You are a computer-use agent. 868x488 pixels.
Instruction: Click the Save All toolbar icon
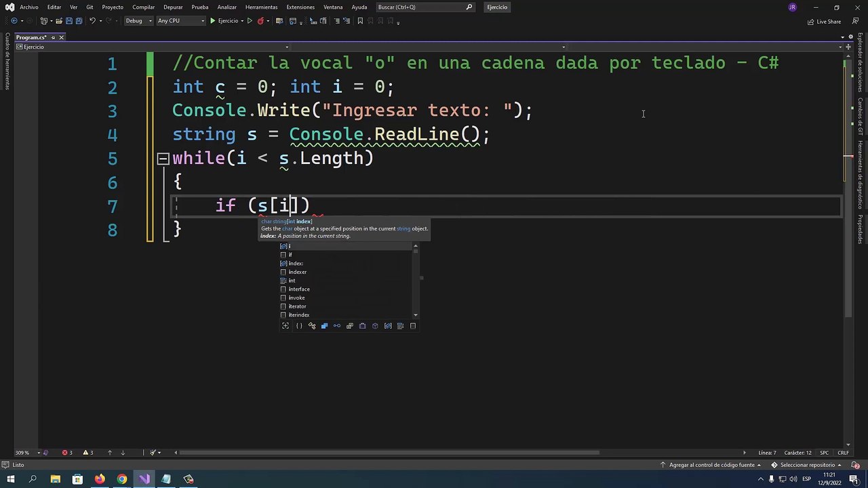pyautogui.click(x=79, y=21)
